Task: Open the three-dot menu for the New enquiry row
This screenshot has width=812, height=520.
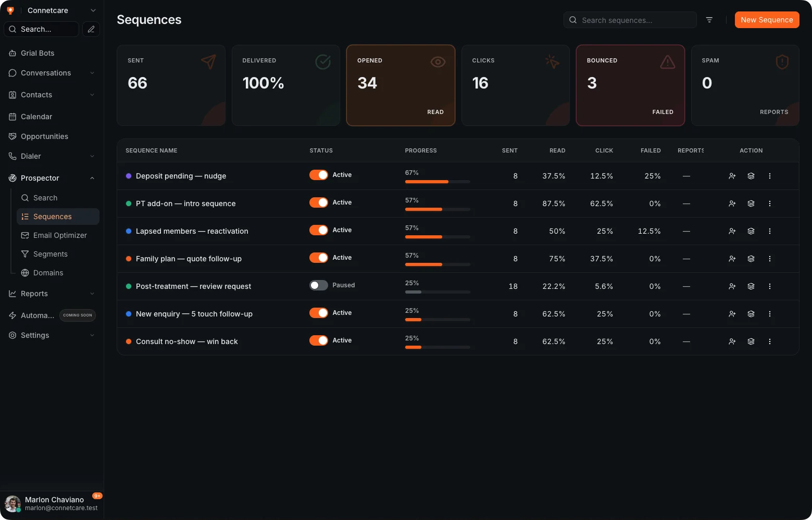Action: coord(769,314)
